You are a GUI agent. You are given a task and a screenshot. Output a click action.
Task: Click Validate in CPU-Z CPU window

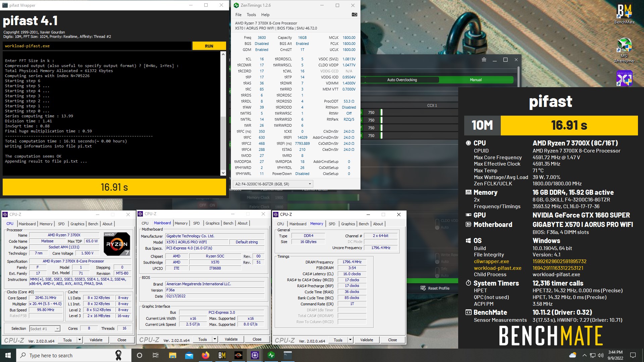point(96,340)
